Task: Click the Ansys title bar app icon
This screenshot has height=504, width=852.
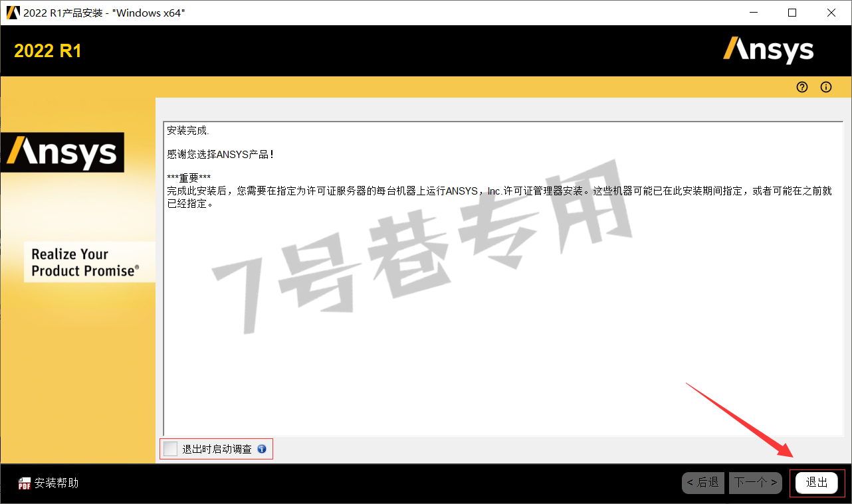Action: point(13,13)
